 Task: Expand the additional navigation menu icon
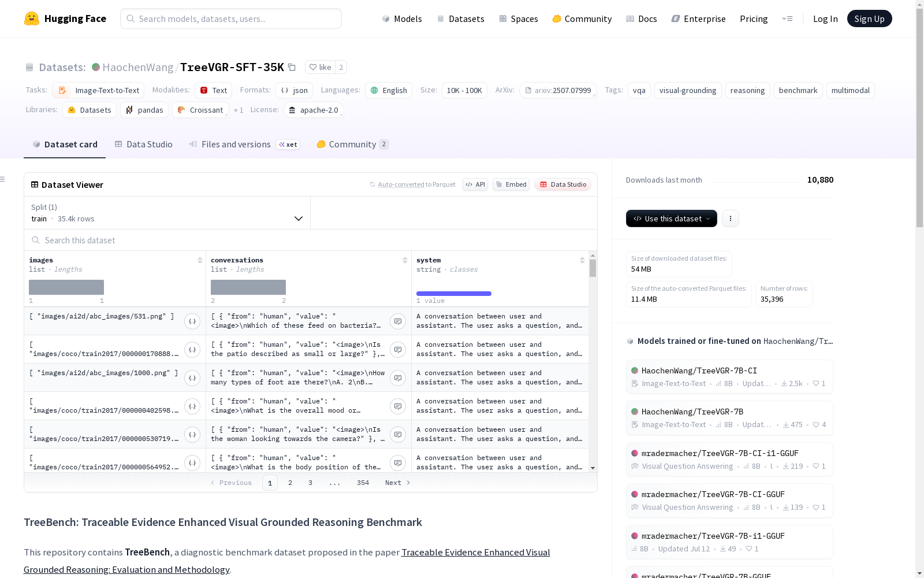pyautogui.click(x=787, y=18)
